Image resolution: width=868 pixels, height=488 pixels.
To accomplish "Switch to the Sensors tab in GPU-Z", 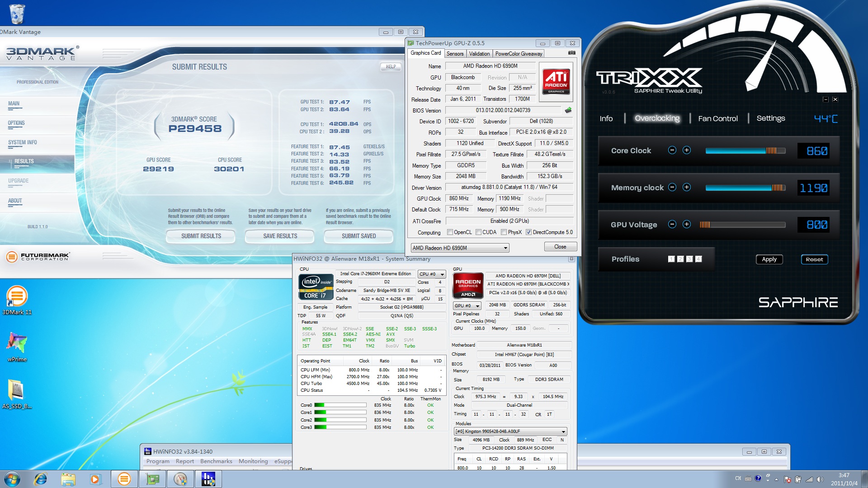I will tap(455, 53).
